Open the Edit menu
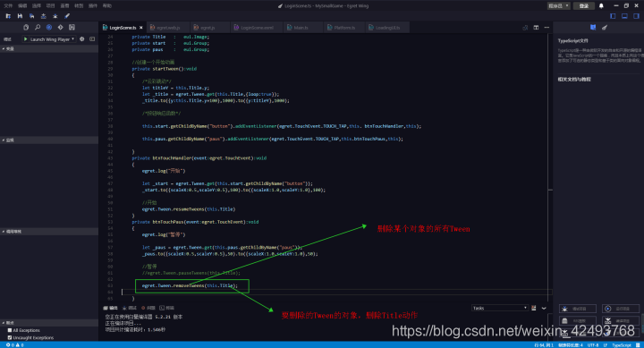Screen dimensions: 644x348 pos(22,5)
